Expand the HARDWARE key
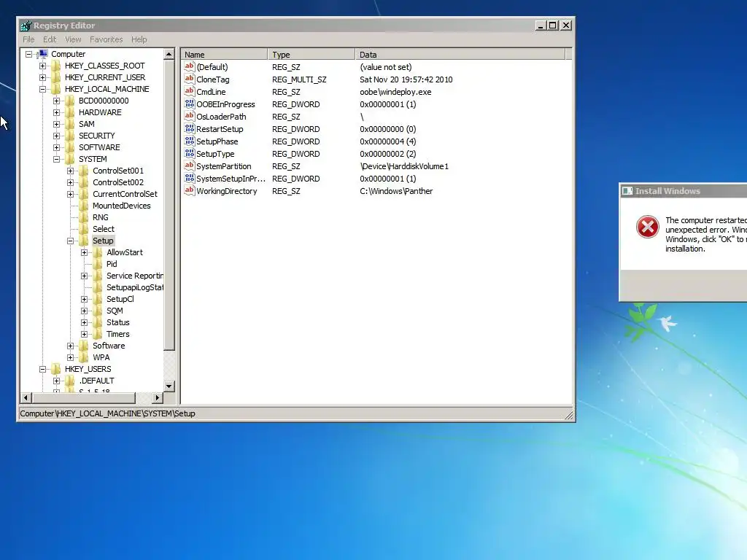 (x=56, y=112)
